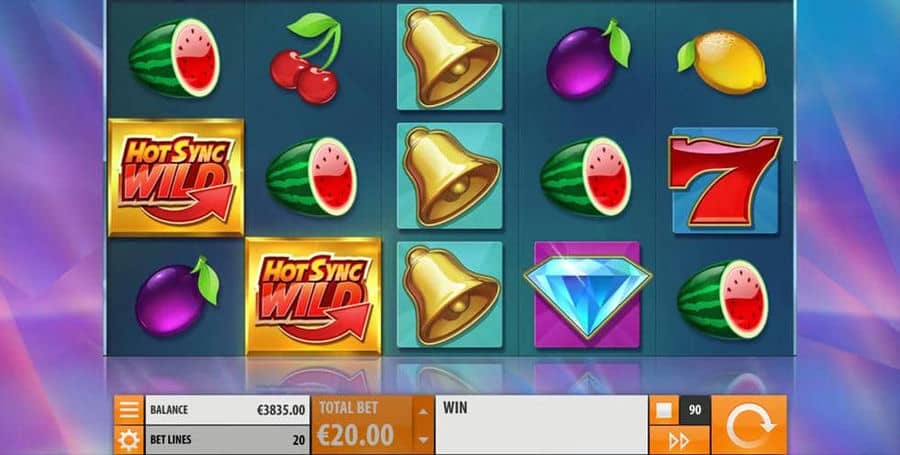Click the Win display panel

pos(541,425)
